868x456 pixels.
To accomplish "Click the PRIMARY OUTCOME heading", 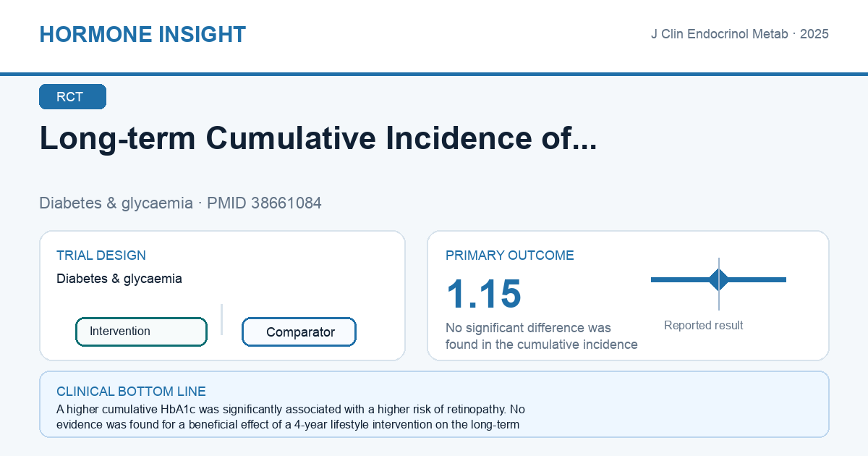I will 510,256.
